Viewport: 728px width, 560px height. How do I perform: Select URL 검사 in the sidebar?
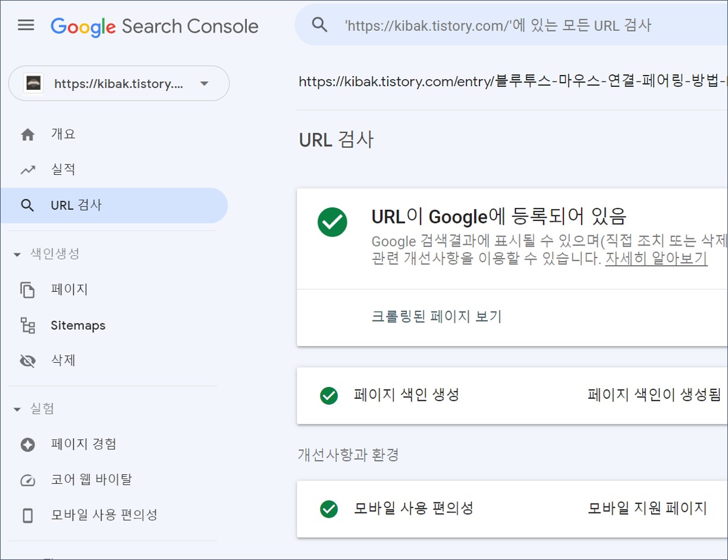[x=114, y=206]
